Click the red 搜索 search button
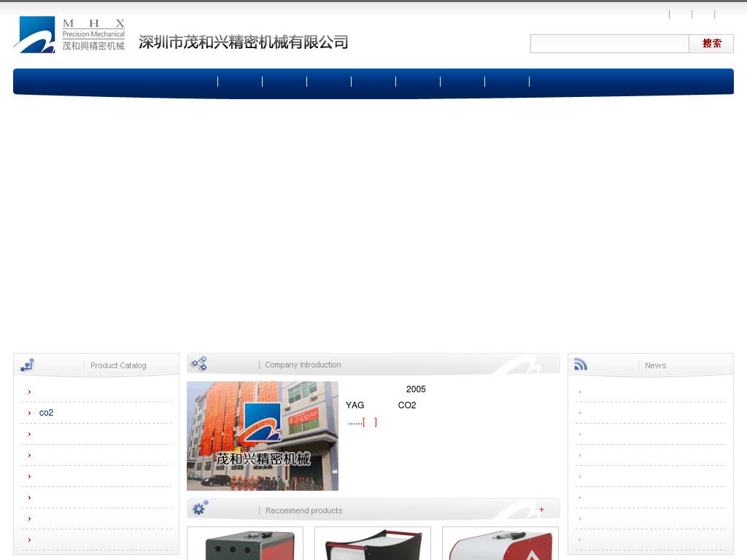 tap(711, 44)
